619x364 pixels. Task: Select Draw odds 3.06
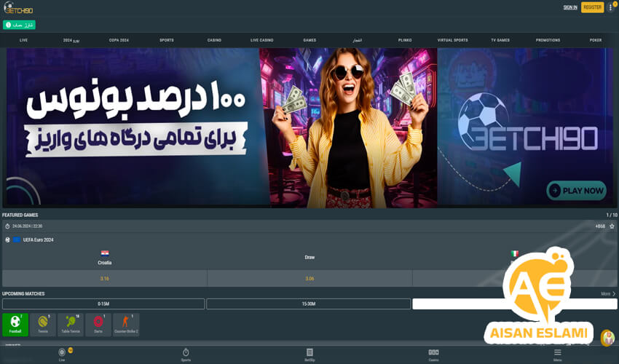click(309, 278)
